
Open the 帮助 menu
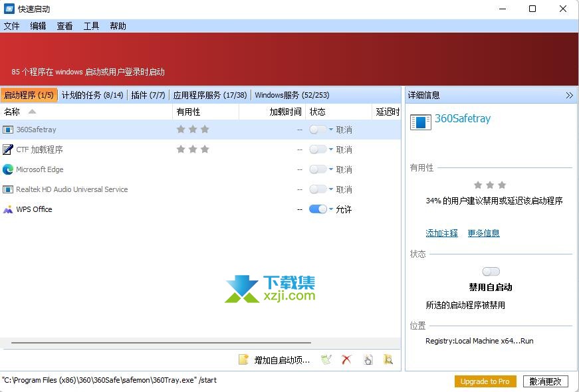pyautogui.click(x=118, y=26)
